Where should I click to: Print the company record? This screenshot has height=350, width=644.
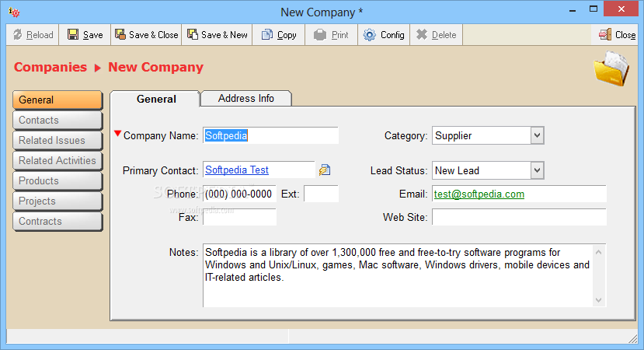(332, 35)
